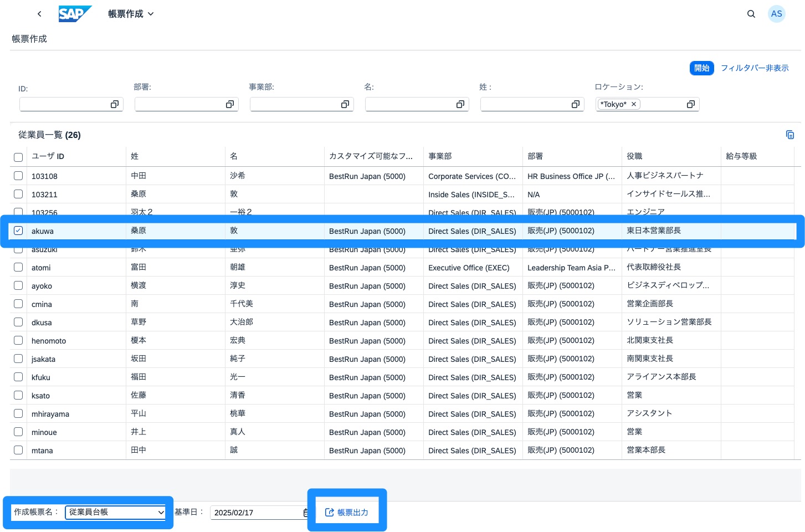The height and width of the screenshot is (532, 805).
Task: Click the SAP logo
Action: [75, 14]
